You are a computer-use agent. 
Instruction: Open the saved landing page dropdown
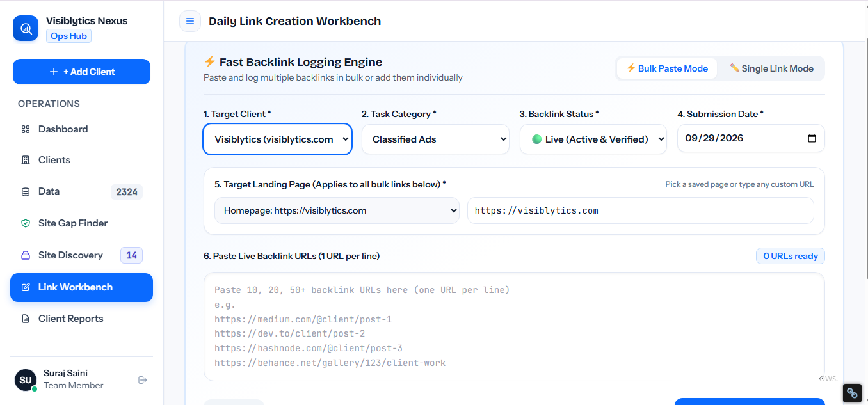point(337,210)
